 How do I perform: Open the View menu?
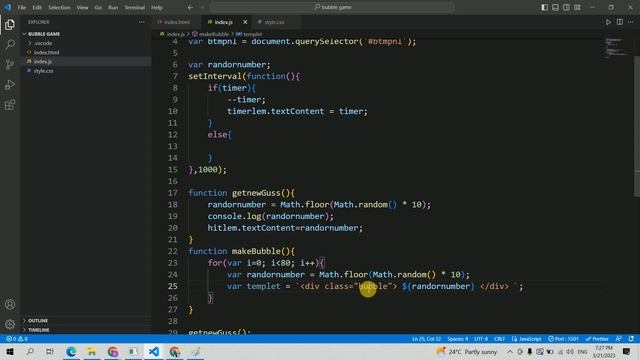(82, 7)
